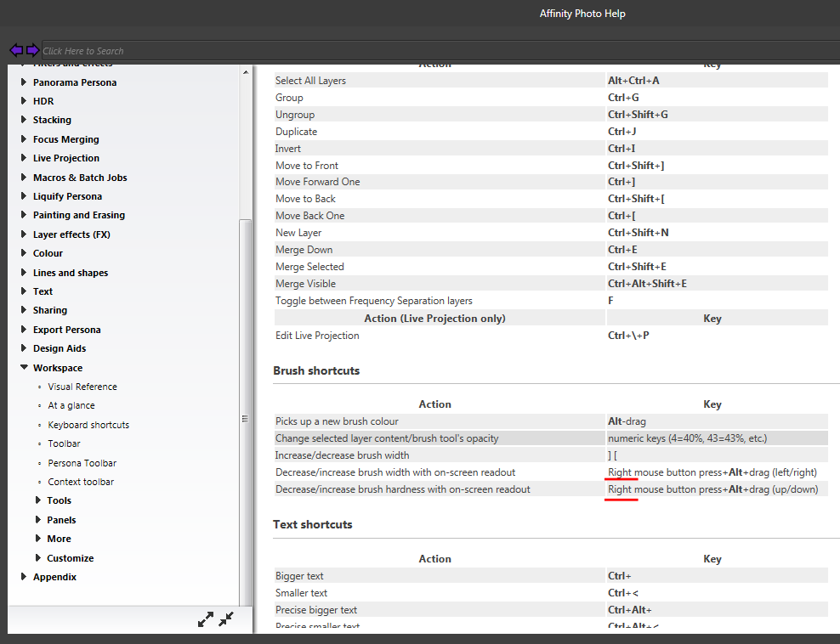Image resolution: width=840 pixels, height=644 pixels.
Task: Click the collapse-all arrows icon
Action: click(x=226, y=619)
